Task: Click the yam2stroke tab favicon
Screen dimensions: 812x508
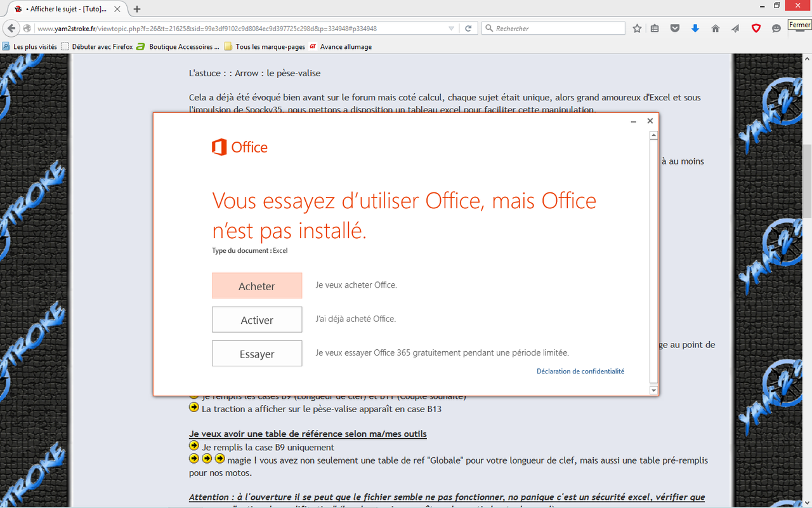Action: pos(18,9)
